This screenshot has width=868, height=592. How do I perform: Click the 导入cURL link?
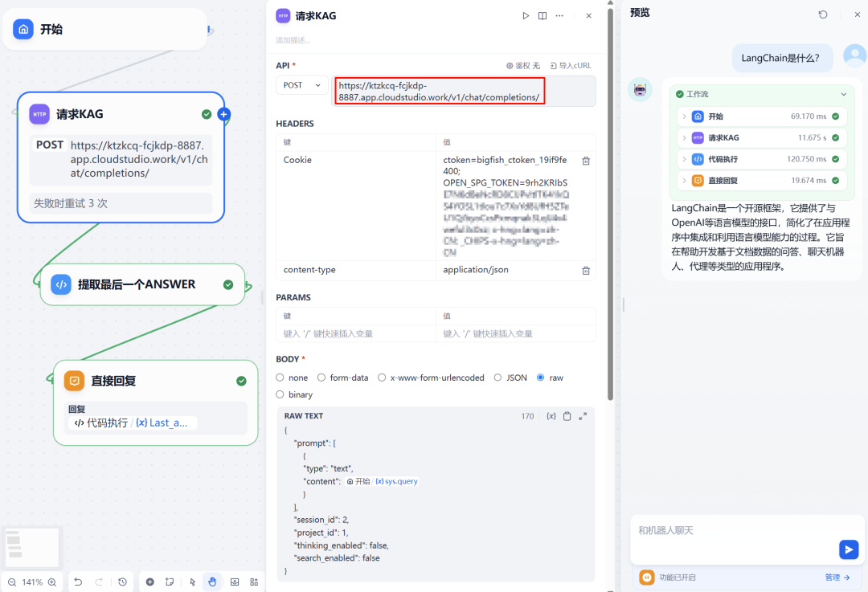pyautogui.click(x=571, y=66)
